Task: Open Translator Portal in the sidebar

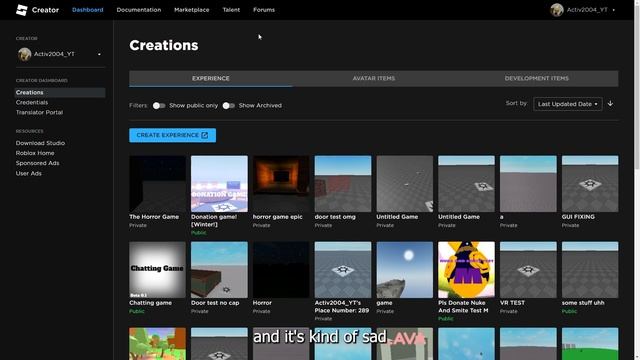Action: 39,112
